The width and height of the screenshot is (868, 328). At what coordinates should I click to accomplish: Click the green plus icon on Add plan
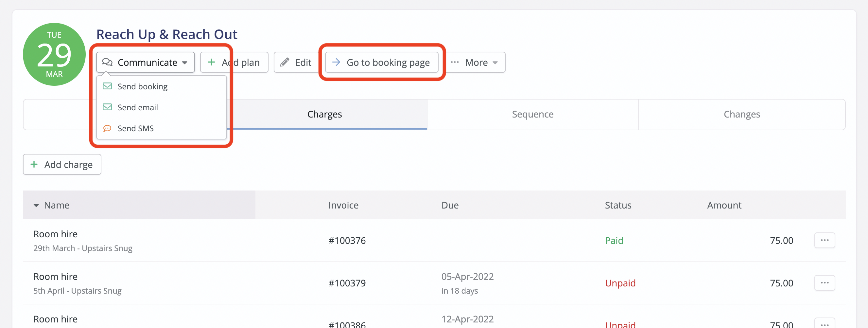[x=211, y=63]
